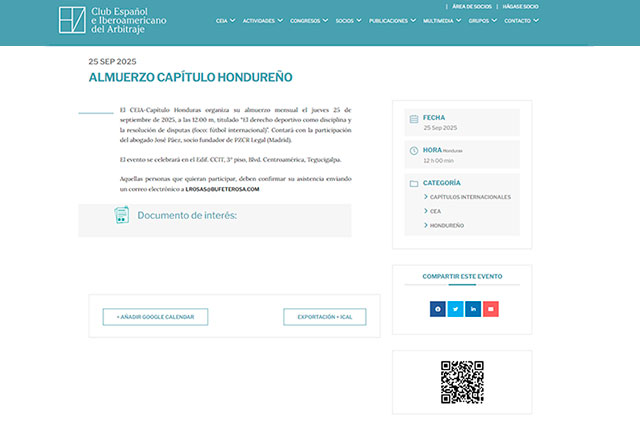
Task: Open the Contacto menu
Action: 521,20
